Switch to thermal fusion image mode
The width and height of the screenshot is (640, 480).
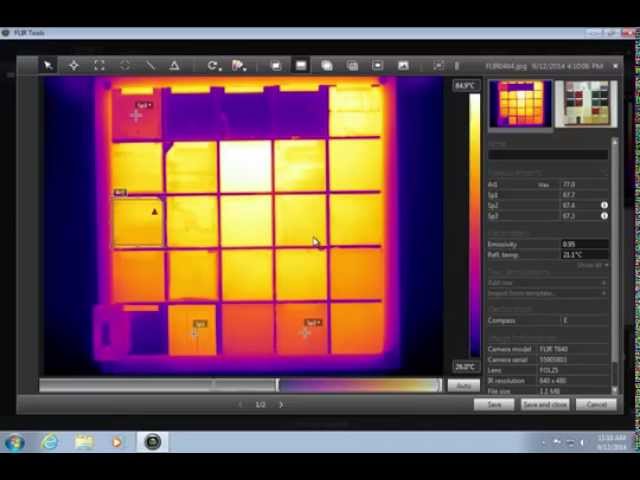pos(327,65)
